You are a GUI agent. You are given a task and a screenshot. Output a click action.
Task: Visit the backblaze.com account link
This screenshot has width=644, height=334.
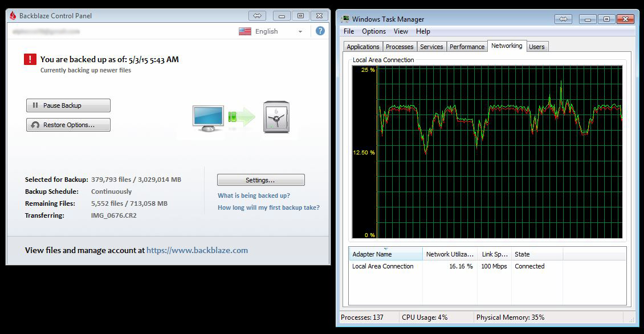click(197, 250)
